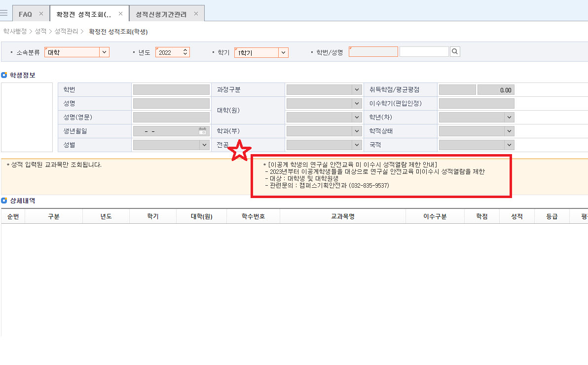
Task: Click the 성적 breadcrumb link
Action: click(40, 32)
